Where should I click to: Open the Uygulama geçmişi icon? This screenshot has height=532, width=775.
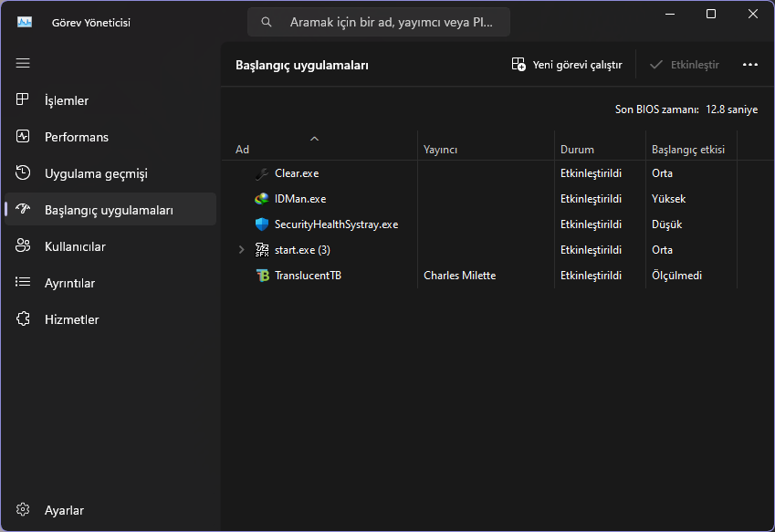[x=23, y=173]
